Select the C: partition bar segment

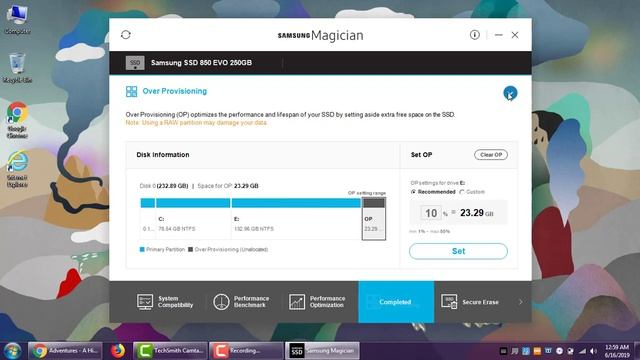pyautogui.click(x=193, y=203)
